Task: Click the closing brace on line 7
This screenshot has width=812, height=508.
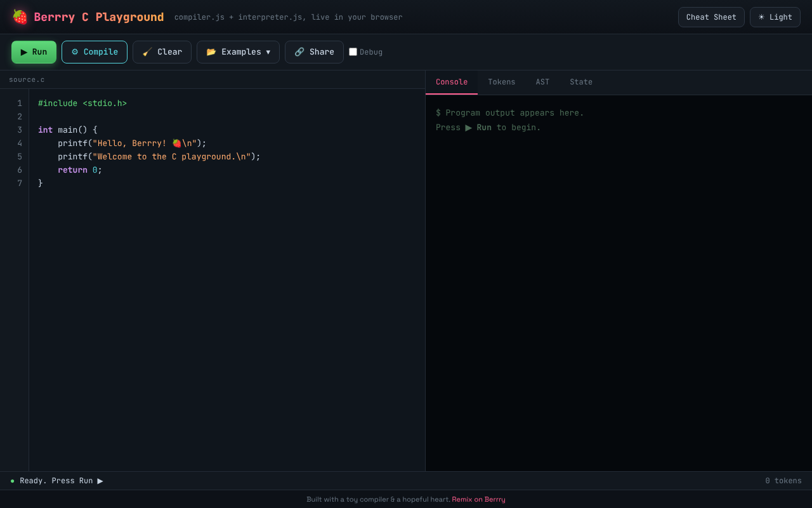Action: coord(41,183)
